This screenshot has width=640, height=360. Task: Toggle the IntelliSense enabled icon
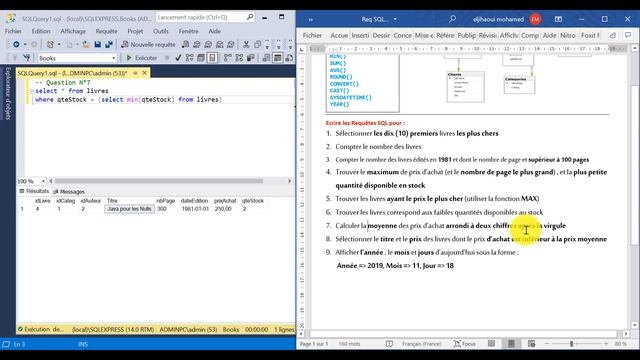coord(212,58)
